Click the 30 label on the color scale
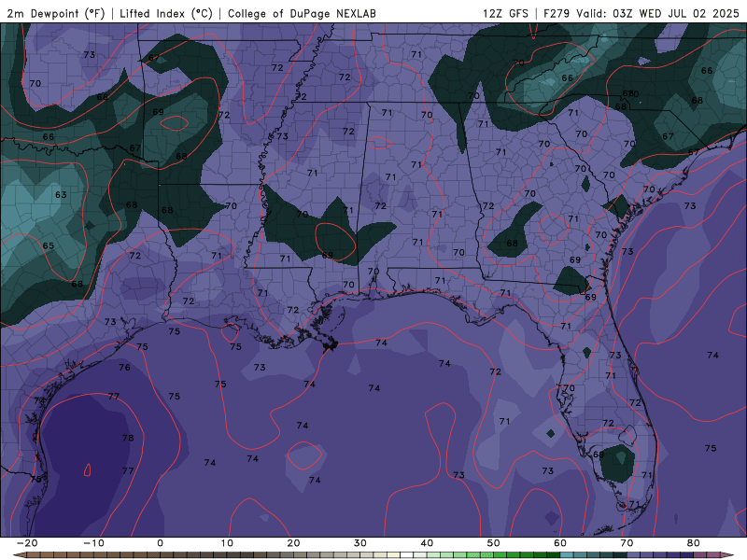This screenshot has width=747, height=560. pyautogui.click(x=360, y=543)
